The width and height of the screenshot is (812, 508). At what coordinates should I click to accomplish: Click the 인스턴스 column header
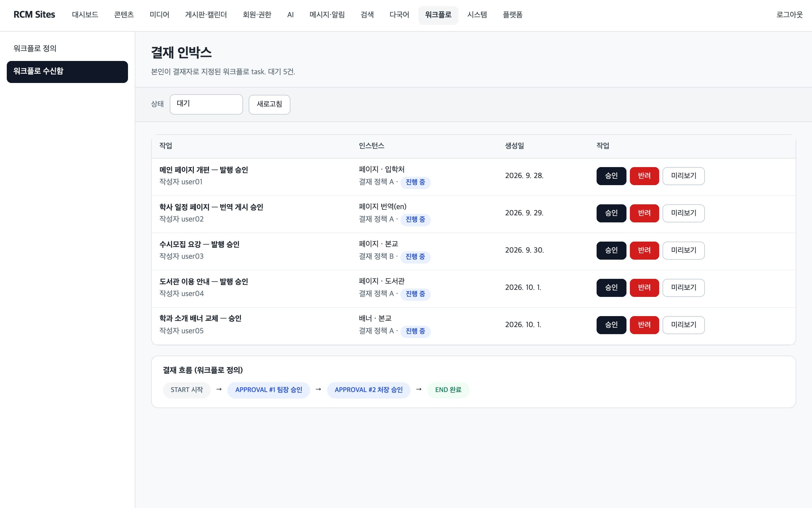pyautogui.click(x=371, y=146)
